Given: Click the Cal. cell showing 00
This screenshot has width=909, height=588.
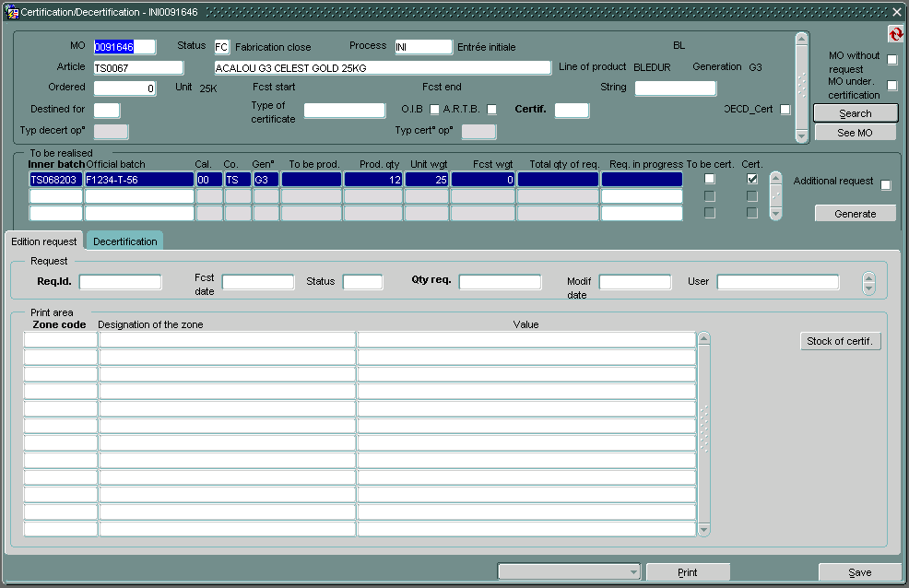Looking at the screenshot, I should 209,180.
